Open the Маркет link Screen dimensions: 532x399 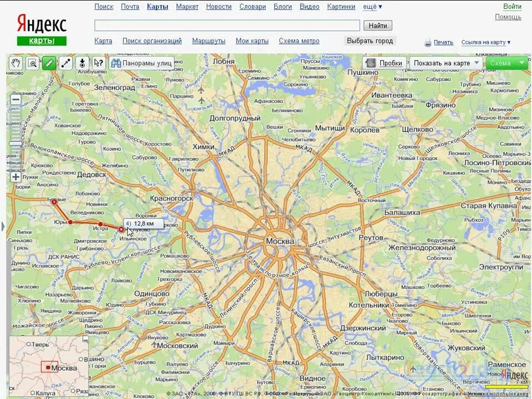(187, 7)
